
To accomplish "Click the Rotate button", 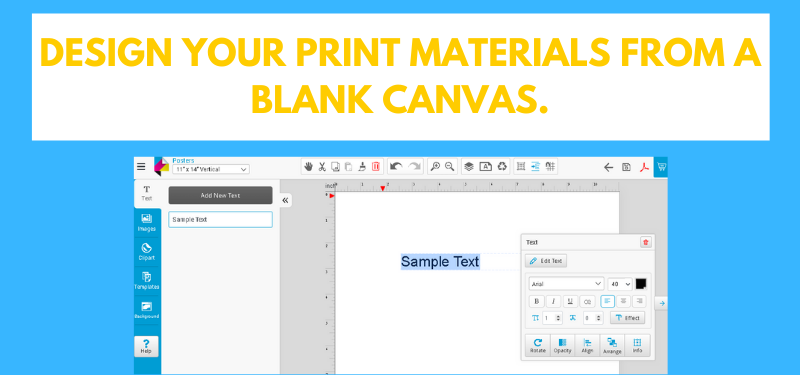I will 538,345.
